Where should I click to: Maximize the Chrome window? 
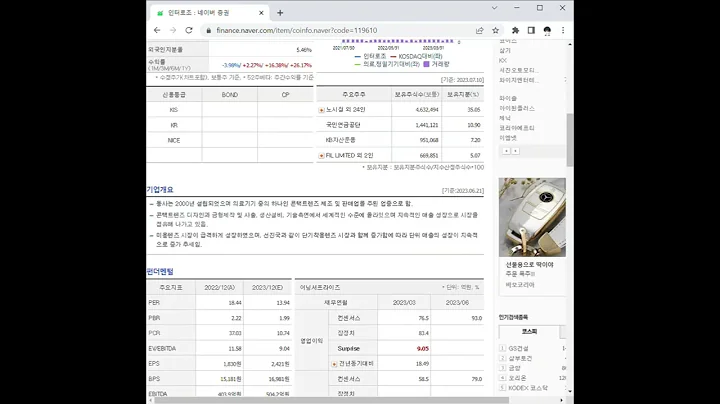(540, 8)
